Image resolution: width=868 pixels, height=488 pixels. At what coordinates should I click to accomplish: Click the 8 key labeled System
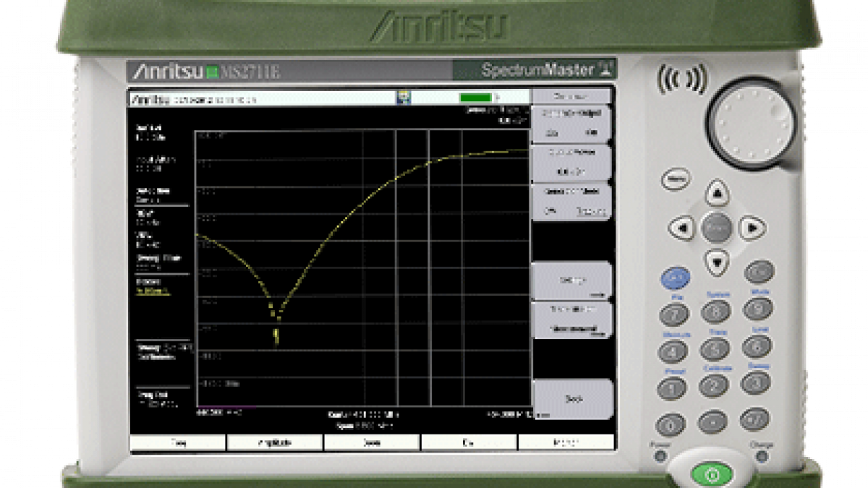click(716, 312)
